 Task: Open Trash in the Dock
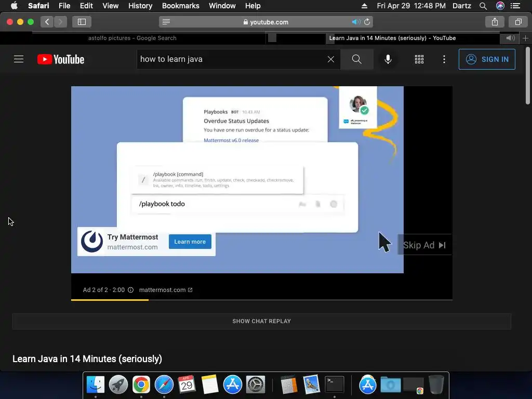point(436,385)
